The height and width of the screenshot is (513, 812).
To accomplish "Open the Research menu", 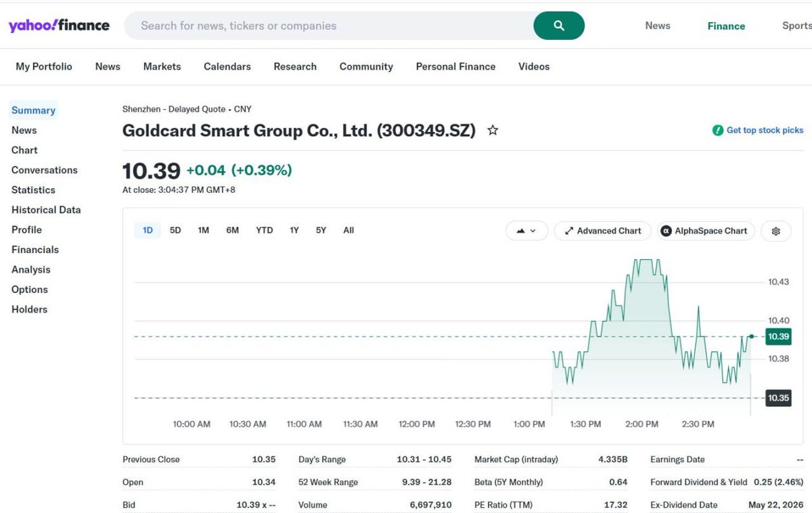I will pyautogui.click(x=295, y=66).
